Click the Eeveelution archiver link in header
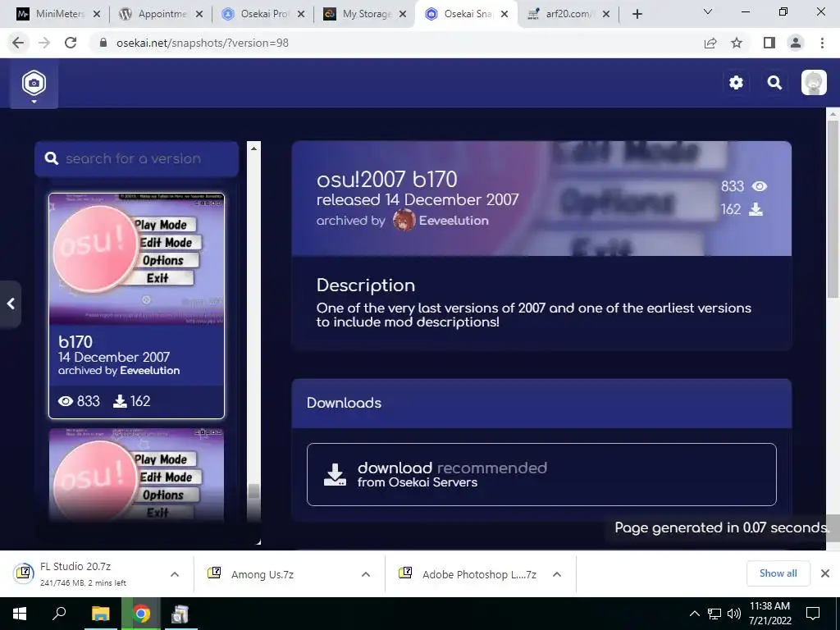The height and width of the screenshot is (630, 840). point(453,220)
